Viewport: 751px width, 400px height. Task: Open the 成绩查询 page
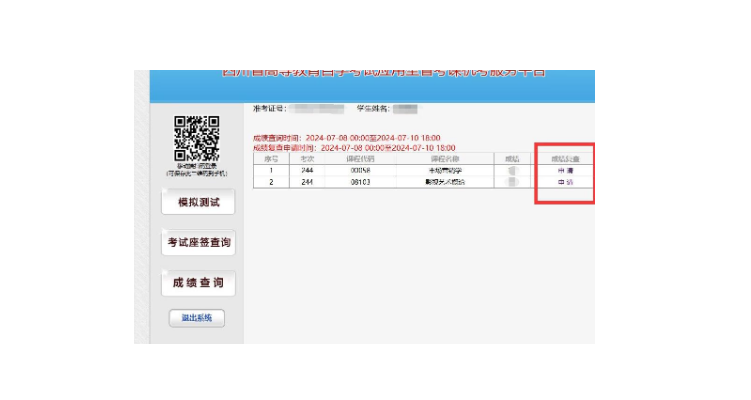[x=198, y=283]
